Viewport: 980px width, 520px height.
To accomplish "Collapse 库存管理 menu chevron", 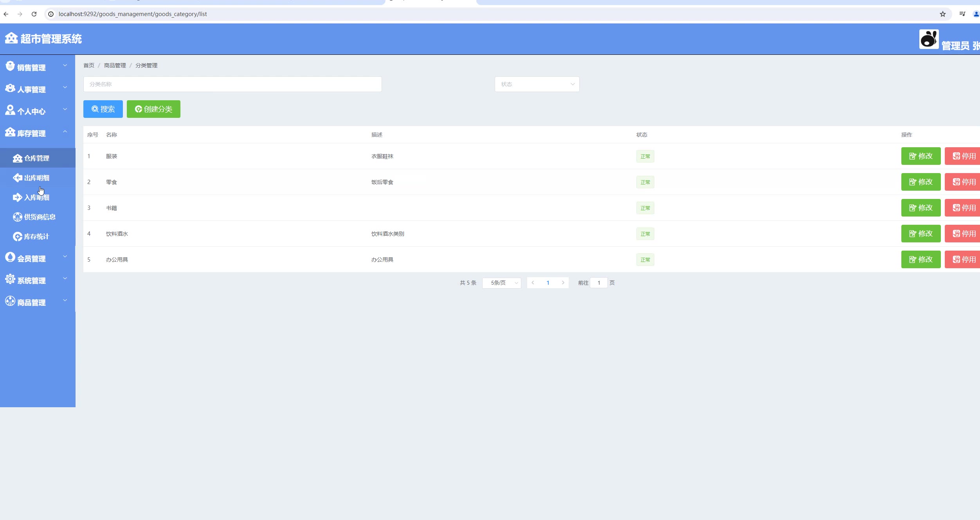I will pyautogui.click(x=65, y=132).
